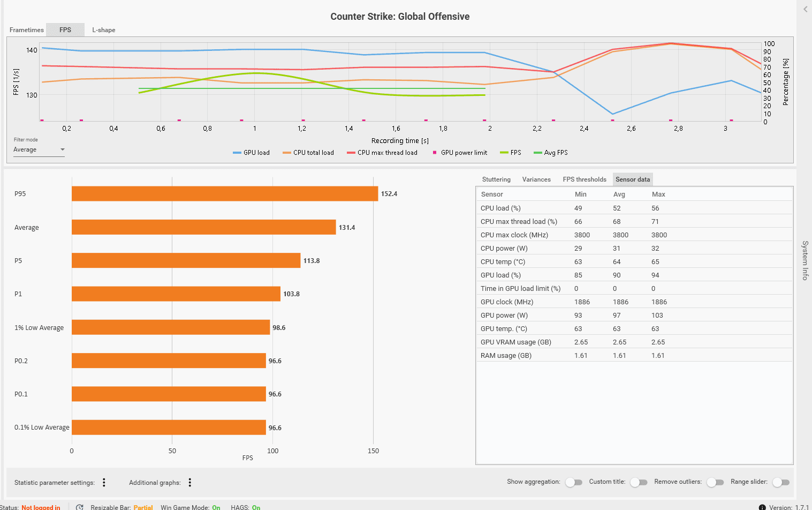This screenshot has height=510, width=812.
Task: Toggle GPU power limit legend entry
Action: tap(460, 153)
